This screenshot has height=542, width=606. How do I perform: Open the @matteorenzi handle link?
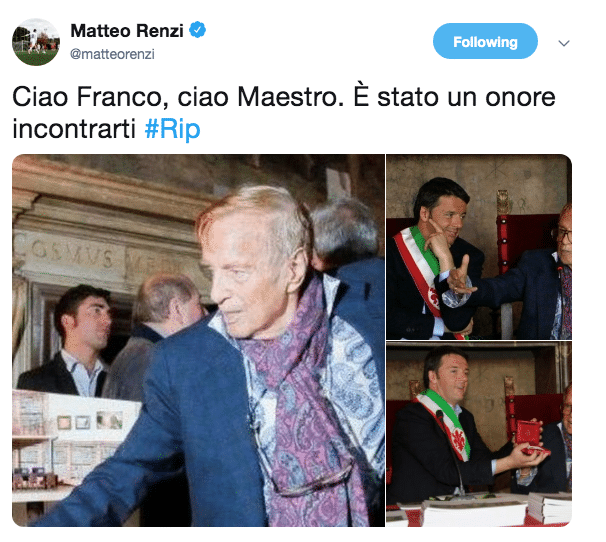point(112,54)
